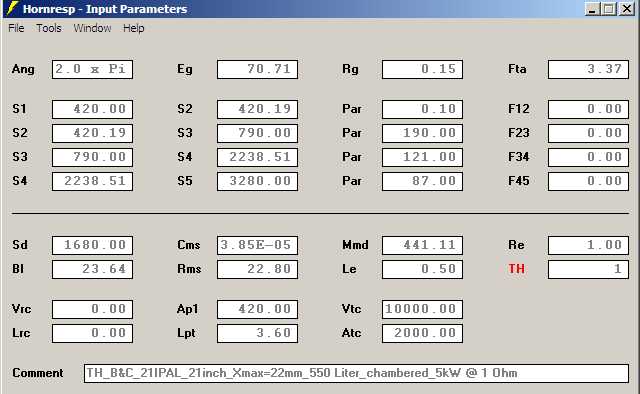Maximize the Hornresp window
The image size is (640, 394).
609,9
